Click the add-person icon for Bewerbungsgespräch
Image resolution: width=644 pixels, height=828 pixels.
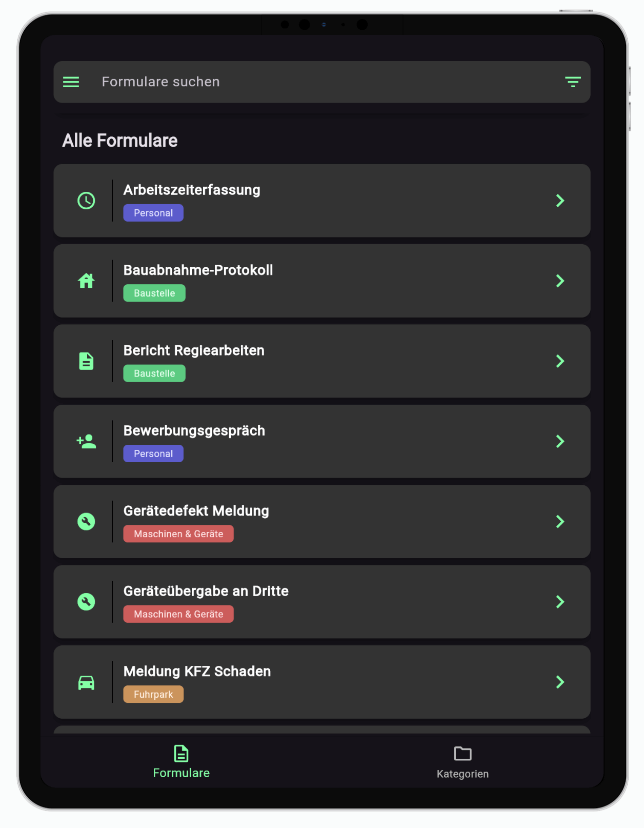[x=86, y=441]
